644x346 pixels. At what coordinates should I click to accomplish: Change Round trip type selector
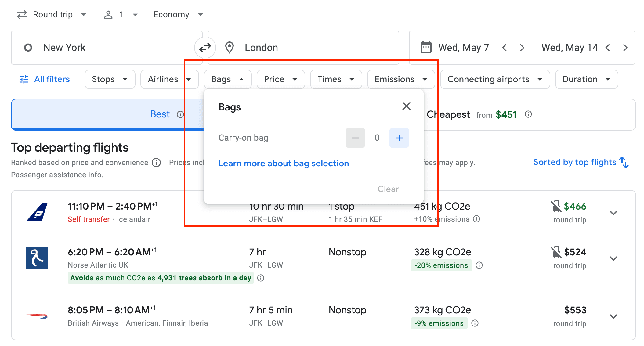[x=52, y=15]
